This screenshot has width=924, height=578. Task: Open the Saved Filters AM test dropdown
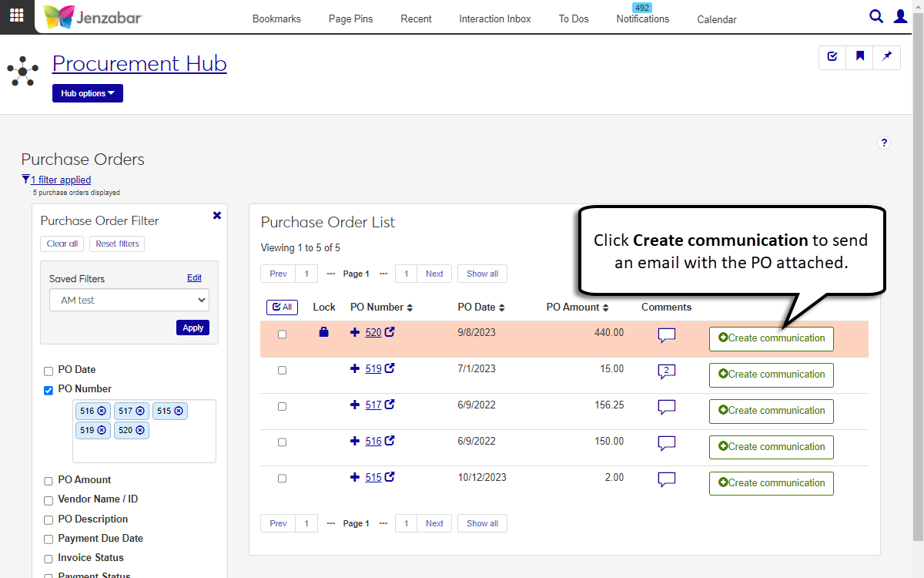(x=129, y=301)
